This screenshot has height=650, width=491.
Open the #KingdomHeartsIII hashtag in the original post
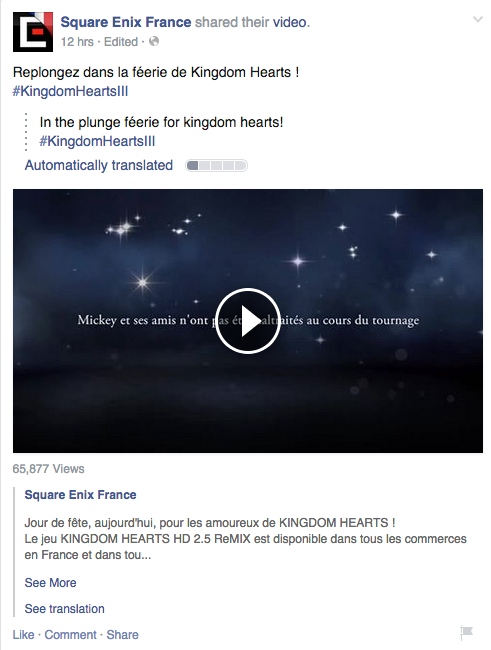tap(70, 91)
